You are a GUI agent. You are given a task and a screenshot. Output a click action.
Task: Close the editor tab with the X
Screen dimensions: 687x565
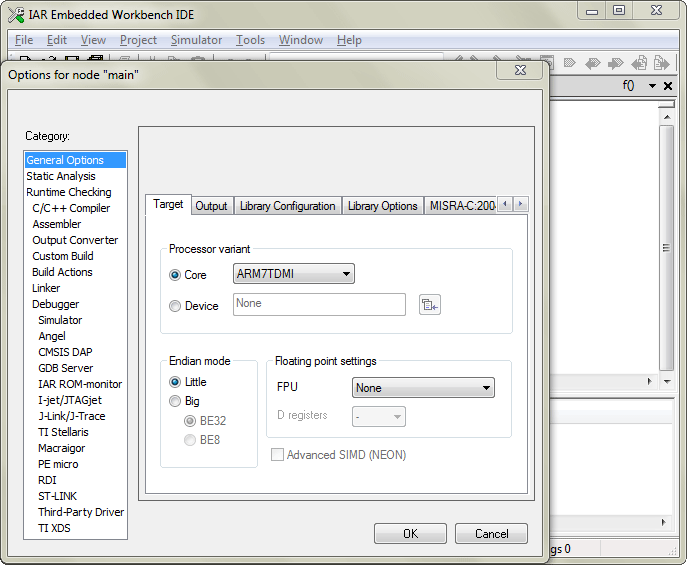click(x=668, y=86)
